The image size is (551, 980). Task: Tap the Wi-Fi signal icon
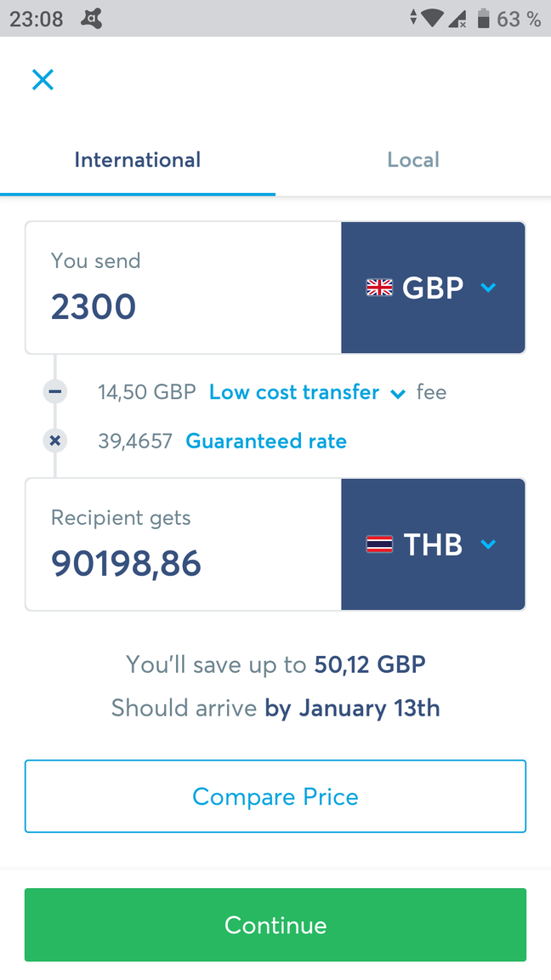(431, 18)
